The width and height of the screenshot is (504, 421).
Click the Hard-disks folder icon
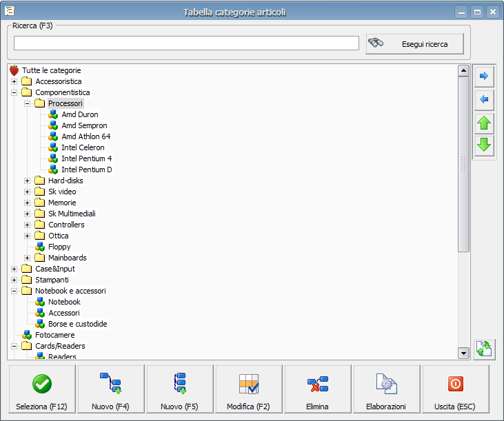[39, 181]
